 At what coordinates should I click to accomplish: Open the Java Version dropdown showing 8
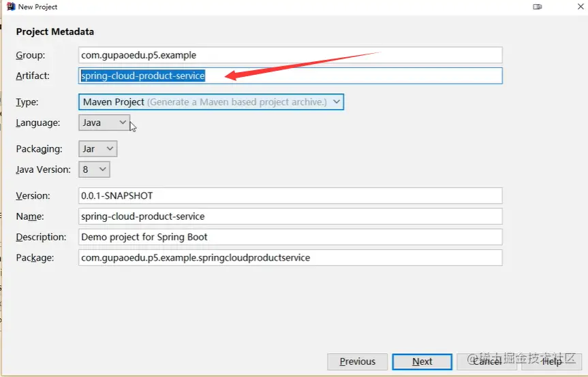(94, 169)
